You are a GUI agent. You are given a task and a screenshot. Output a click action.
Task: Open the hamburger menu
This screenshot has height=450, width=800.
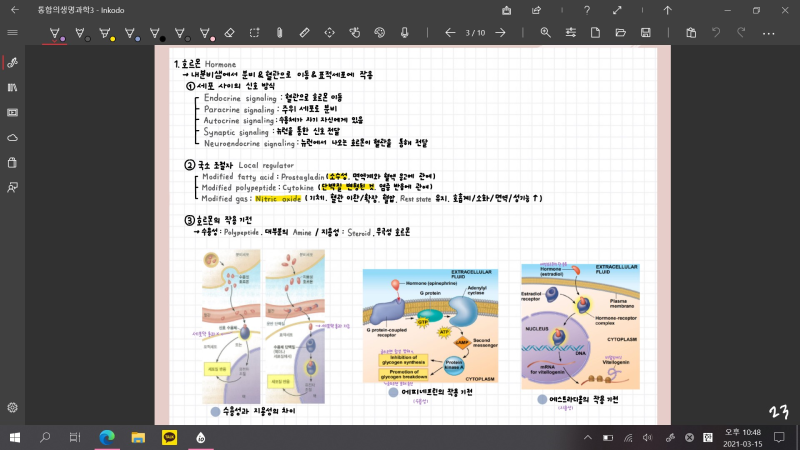pyautogui.click(x=13, y=33)
